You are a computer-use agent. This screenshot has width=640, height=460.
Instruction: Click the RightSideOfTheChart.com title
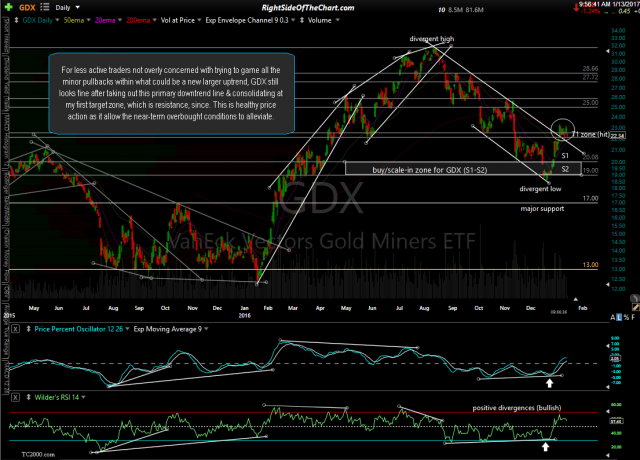(308, 8)
